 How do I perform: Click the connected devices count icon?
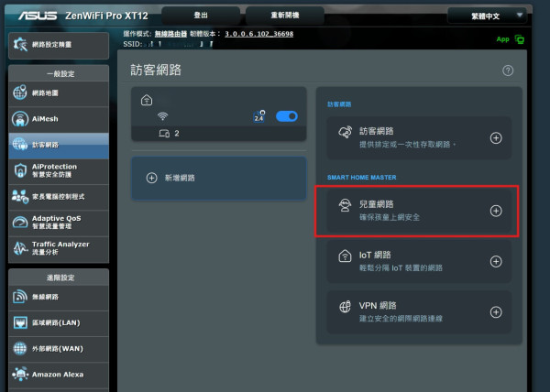(164, 134)
